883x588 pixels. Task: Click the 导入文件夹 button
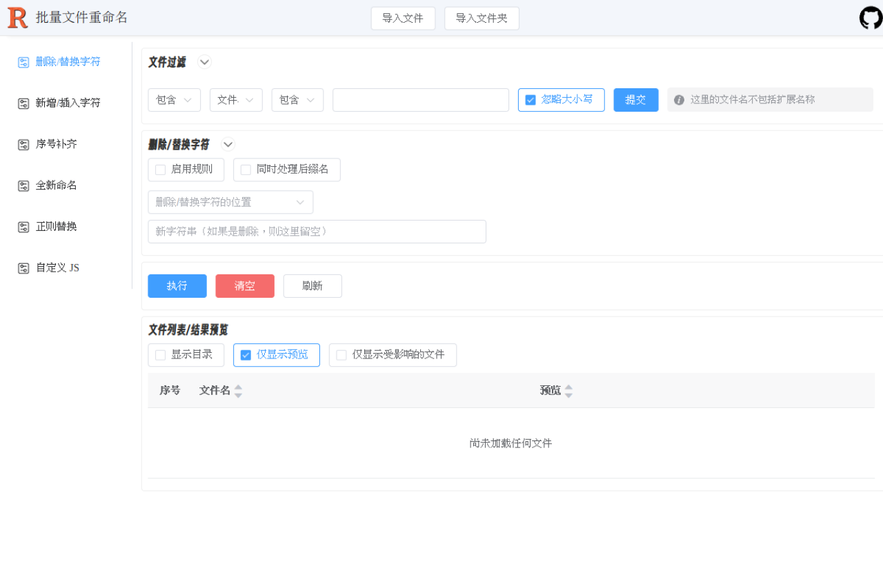pyautogui.click(x=482, y=19)
